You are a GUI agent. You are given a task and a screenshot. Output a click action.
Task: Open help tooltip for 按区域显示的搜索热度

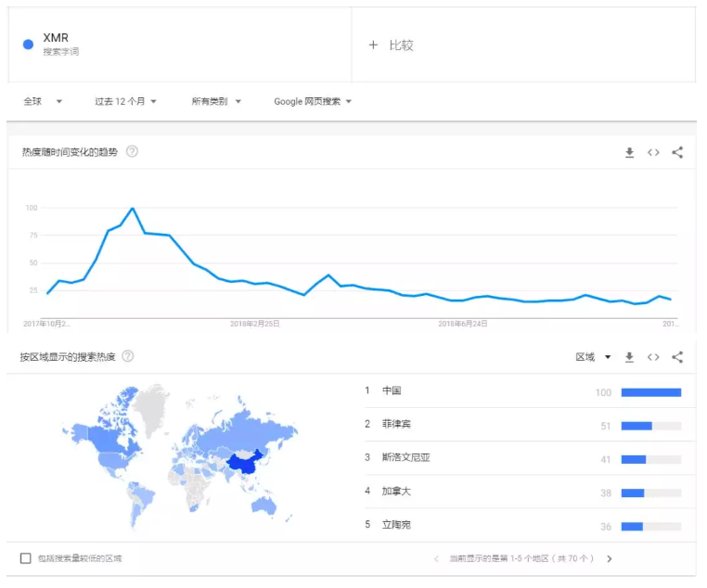point(128,356)
